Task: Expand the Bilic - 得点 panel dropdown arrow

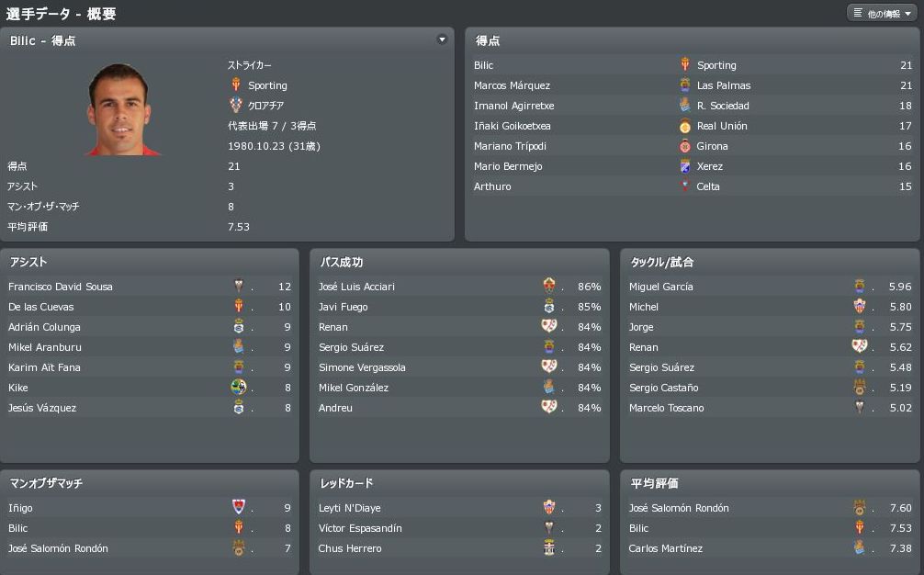Action: pos(442,39)
